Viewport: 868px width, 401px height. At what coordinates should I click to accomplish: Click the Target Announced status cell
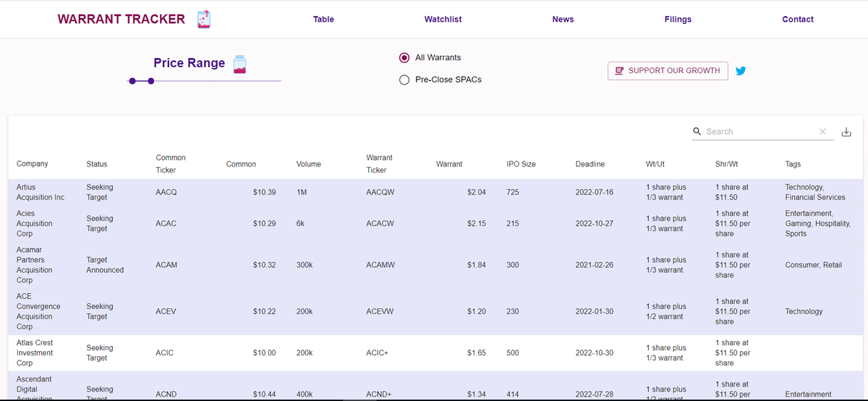(x=105, y=265)
